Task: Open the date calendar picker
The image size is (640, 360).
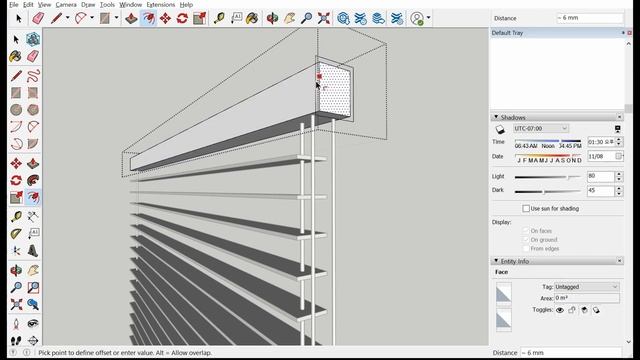Action: [x=618, y=156]
